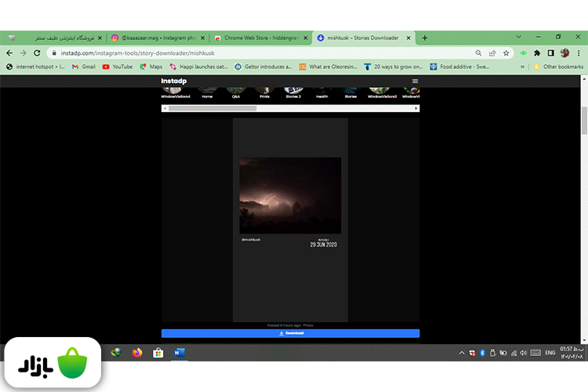Open Microsoft Word from the taskbar

pyautogui.click(x=178, y=353)
